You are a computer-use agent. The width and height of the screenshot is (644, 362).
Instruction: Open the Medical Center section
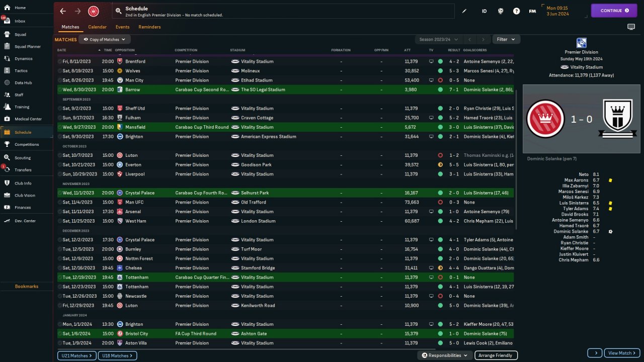(7, 119)
